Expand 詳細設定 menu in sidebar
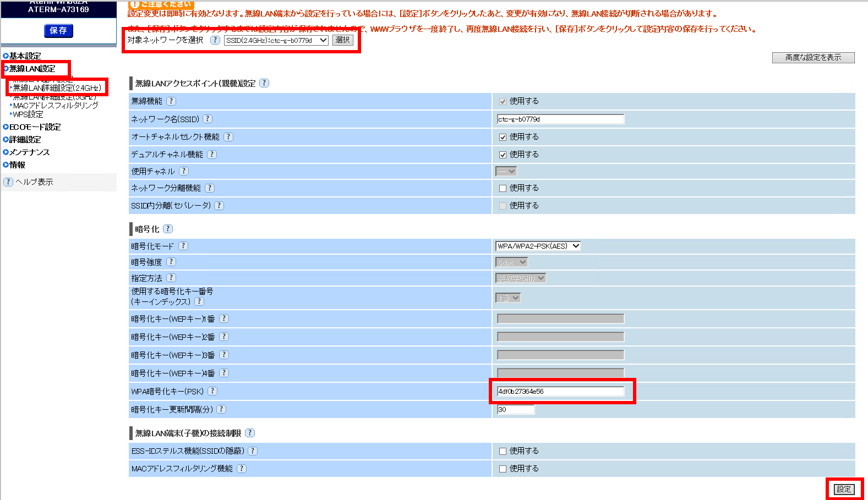This screenshot has width=868, height=500. click(25, 140)
